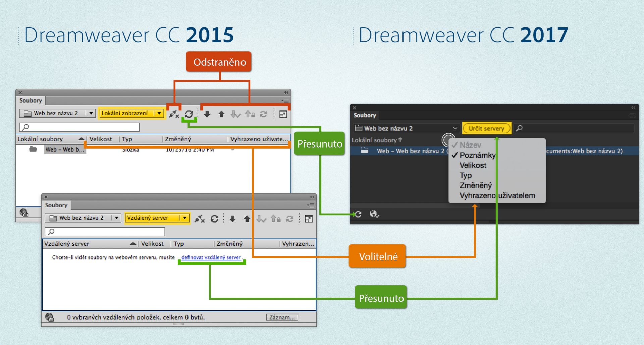This screenshot has width=644, height=345.
Task: Select the Web folder row in local files
Action: click(65, 150)
